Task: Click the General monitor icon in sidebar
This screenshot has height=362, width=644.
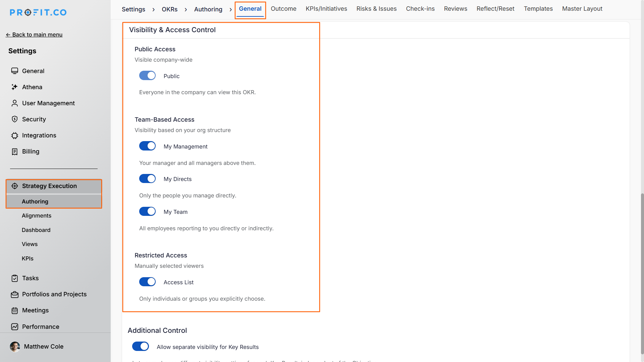Action: [x=14, y=71]
